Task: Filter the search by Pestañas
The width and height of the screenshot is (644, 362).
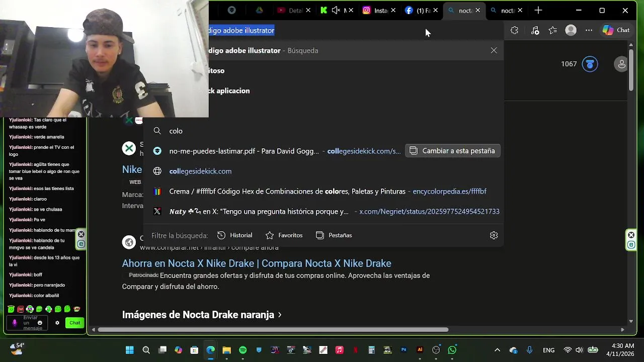Action: [x=334, y=235]
